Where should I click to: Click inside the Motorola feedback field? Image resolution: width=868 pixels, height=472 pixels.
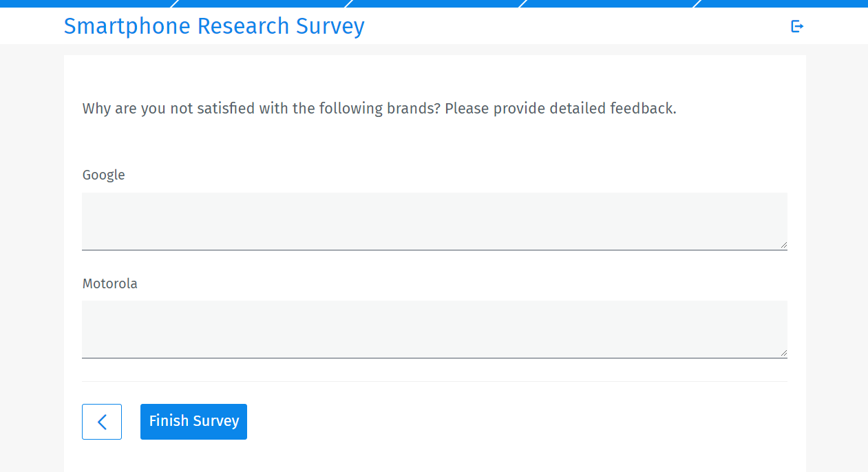pos(434,329)
